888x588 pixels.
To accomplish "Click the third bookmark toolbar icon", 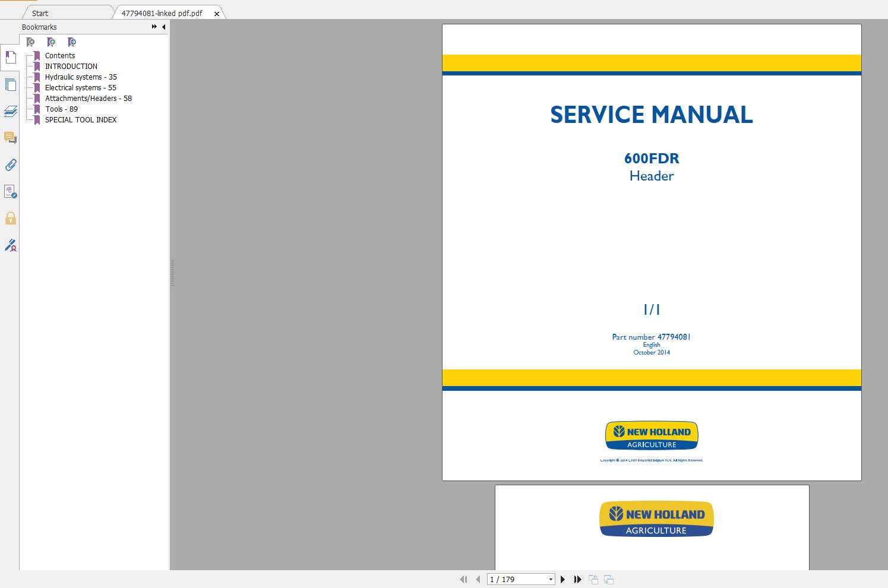I will coord(72,42).
